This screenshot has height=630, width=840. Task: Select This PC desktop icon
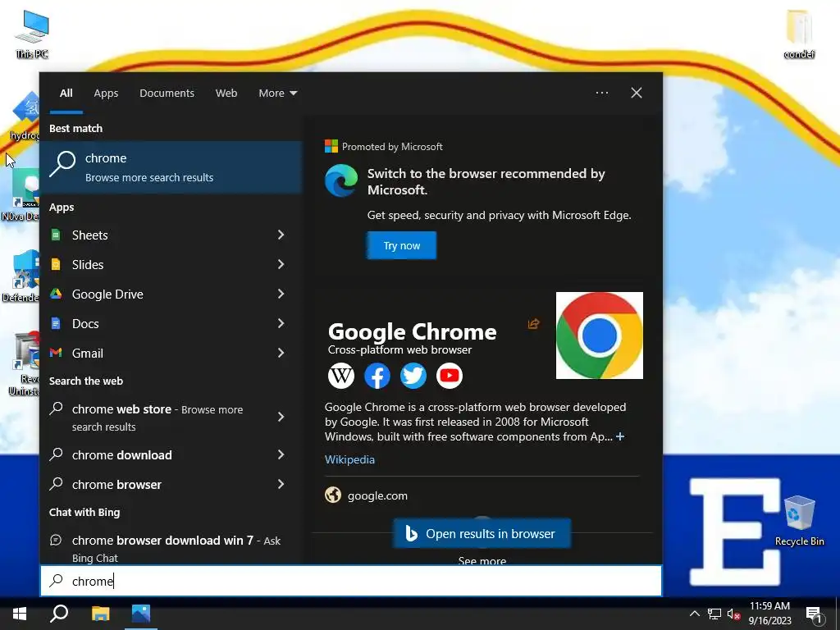point(32,34)
